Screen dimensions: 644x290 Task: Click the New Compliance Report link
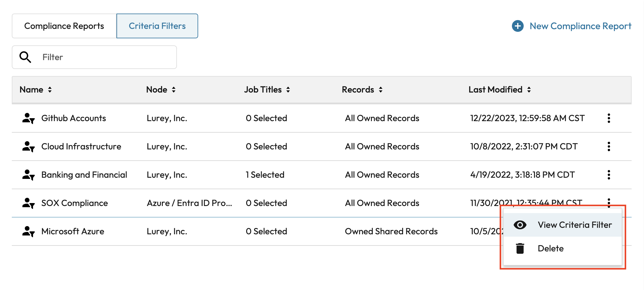580,26
